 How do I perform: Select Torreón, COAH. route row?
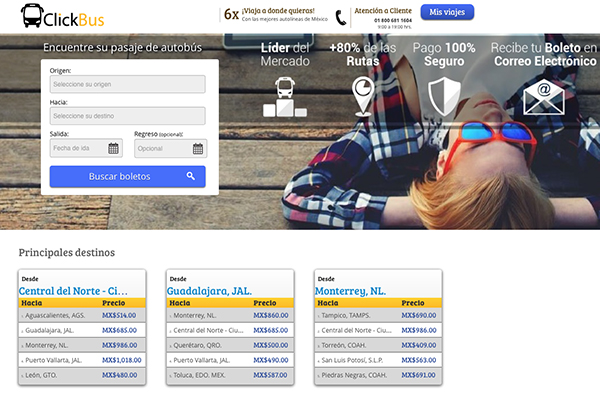pos(378,345)
